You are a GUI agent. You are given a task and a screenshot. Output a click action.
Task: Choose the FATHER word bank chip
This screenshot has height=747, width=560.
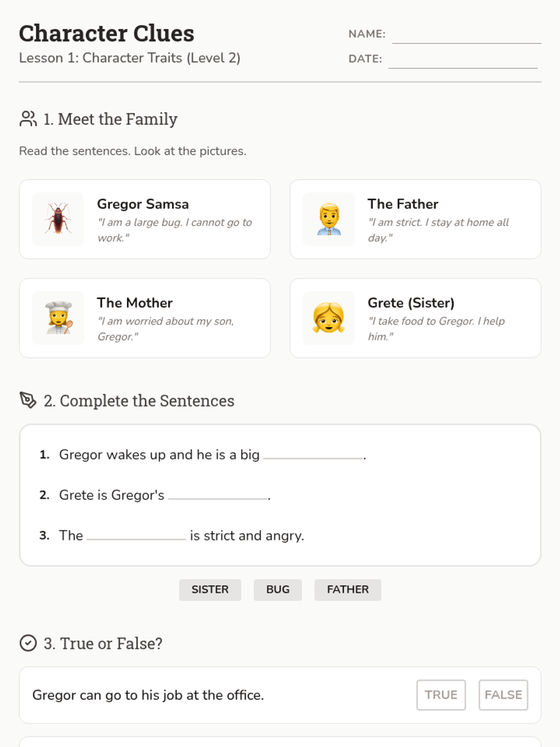coord(348,590)
